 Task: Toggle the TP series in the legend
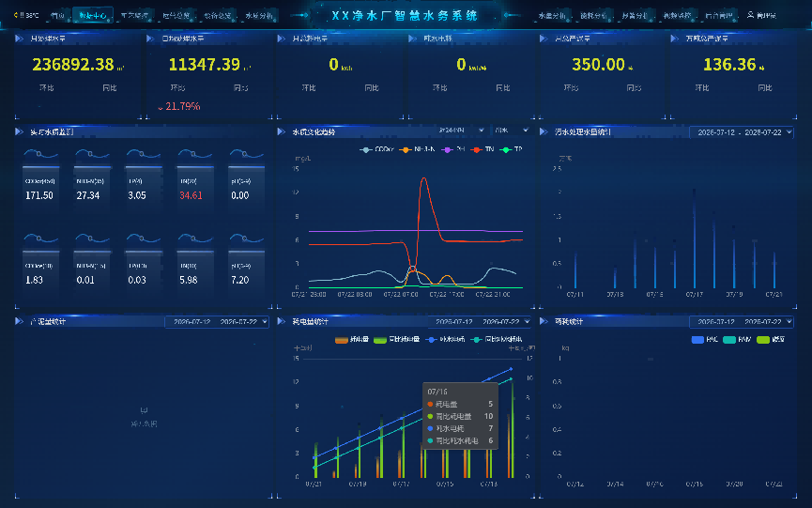[x=511, y=149]
